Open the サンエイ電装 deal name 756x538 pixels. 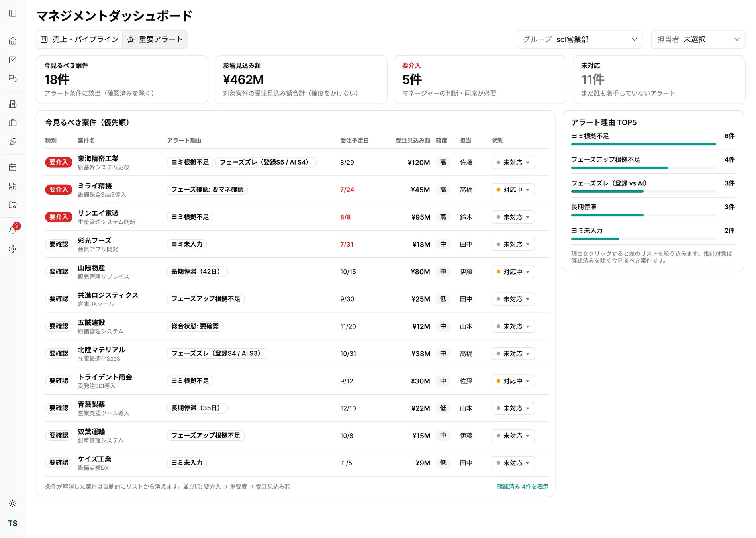(98, 213)
